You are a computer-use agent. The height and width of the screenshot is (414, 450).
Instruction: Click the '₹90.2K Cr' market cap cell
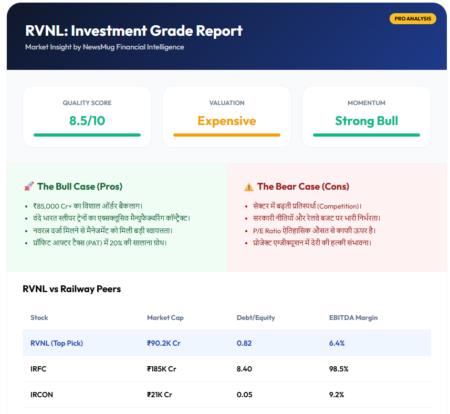coord(164,343)
